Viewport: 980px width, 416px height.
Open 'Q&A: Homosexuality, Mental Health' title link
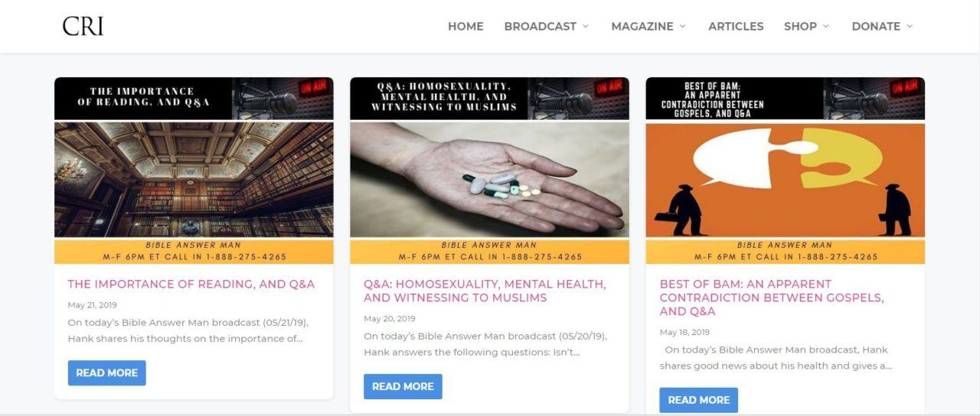[485, 291]
